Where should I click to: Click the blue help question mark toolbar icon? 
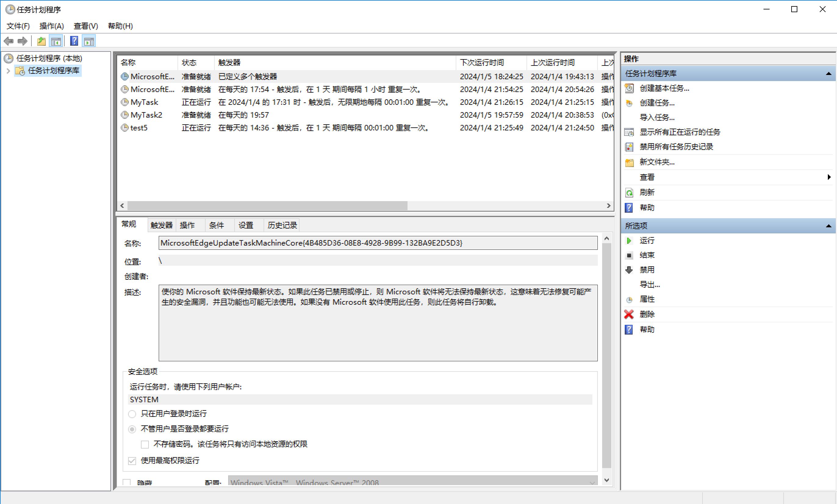point(74,41)
